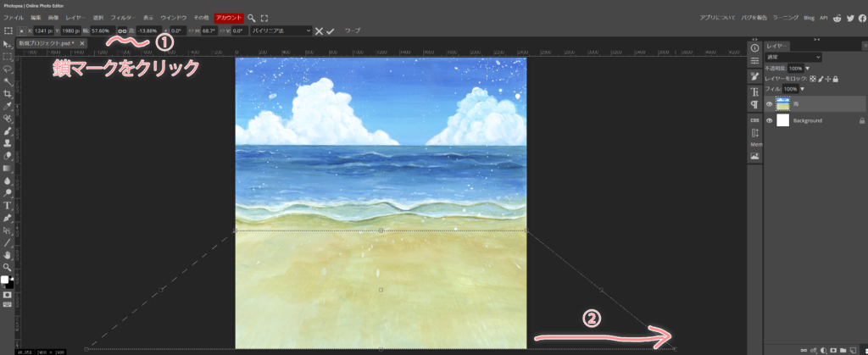
Task: Confirm the transform with the checkmark
Action: (331, 31)
